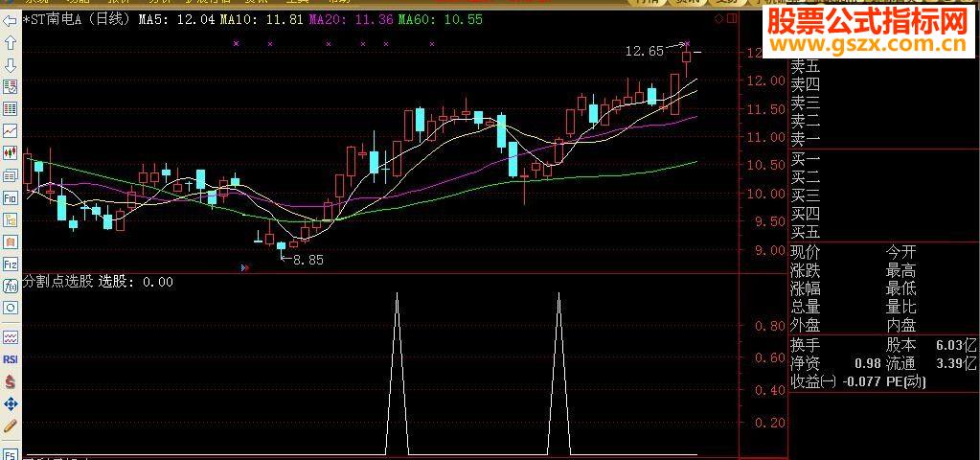Open the news document icon below candlestick icon
980x460 pixels.
click(x=10, y=175)
